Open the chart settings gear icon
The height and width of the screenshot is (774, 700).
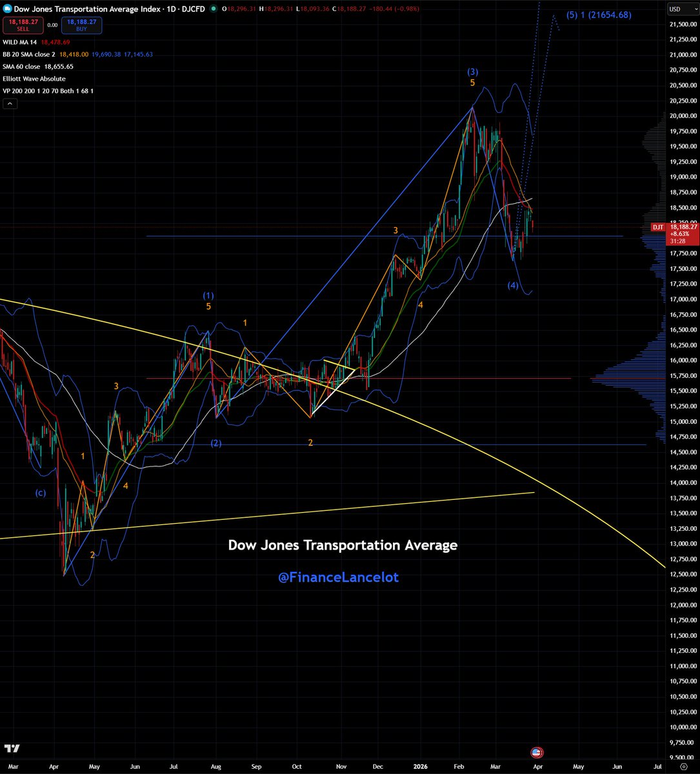[683, 766]
